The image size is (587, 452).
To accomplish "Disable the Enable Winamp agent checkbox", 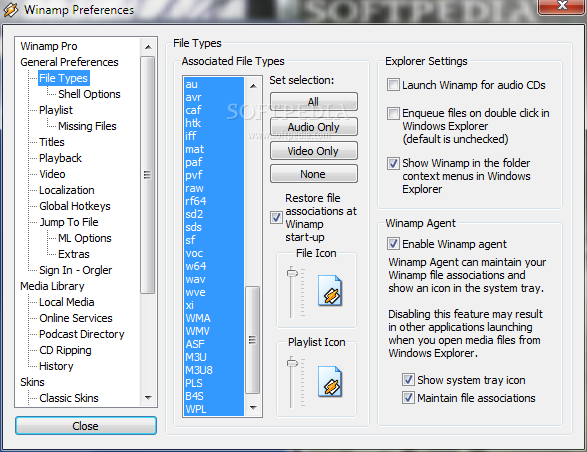I will click(393, 244).
